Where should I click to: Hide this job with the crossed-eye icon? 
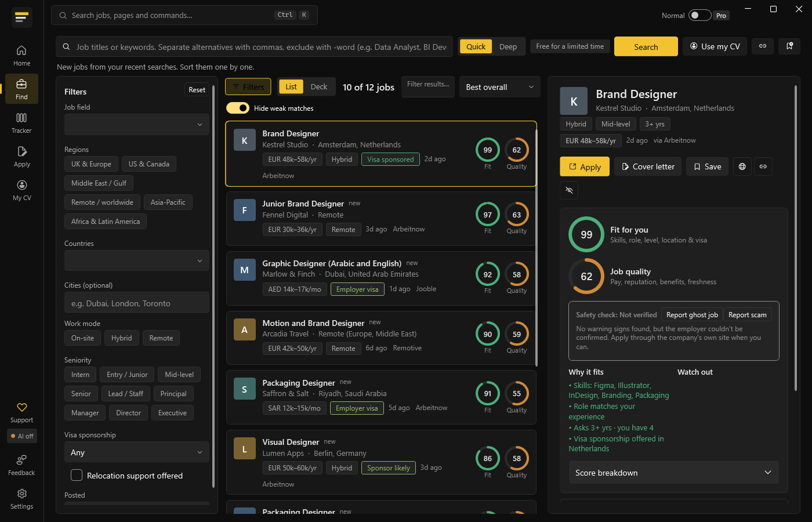(569, 190)
